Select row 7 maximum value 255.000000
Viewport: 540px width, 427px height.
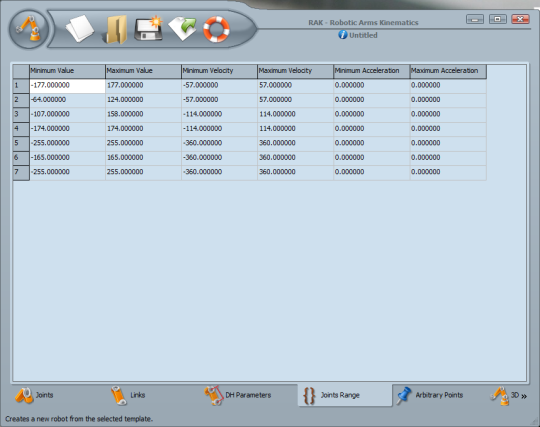143,173
